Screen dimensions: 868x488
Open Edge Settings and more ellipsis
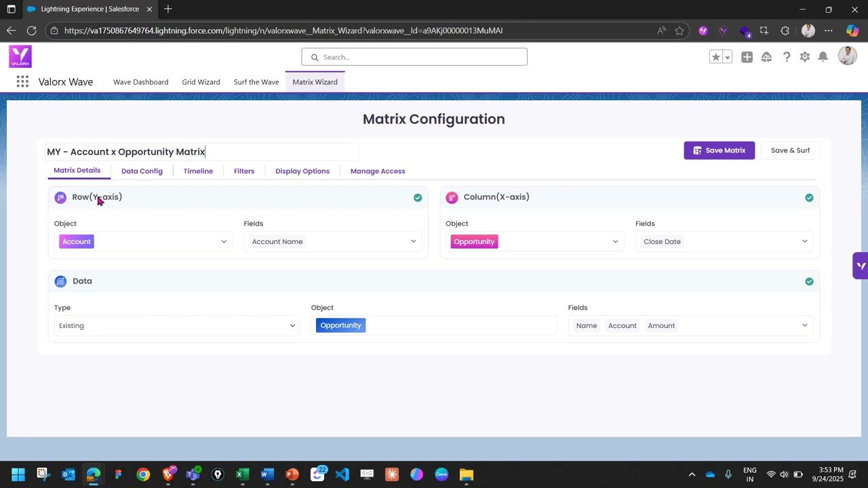829,30
